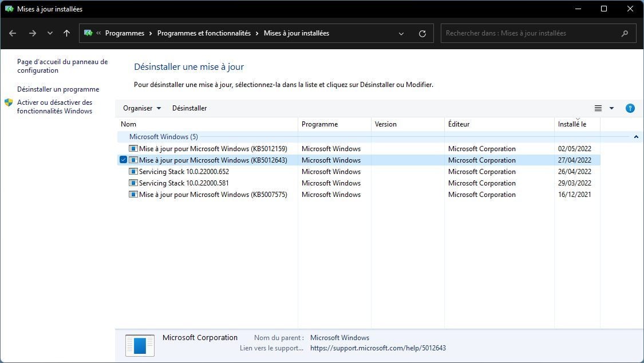This screenshot has height=363, width=644.
Task: Sort by the Éditeur column header
Action: click(x=499, y=124)
